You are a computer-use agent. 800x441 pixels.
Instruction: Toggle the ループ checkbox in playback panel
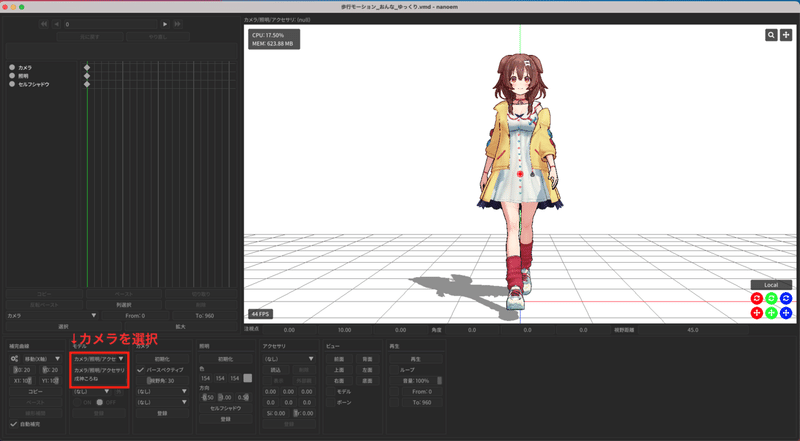[393, 370]
